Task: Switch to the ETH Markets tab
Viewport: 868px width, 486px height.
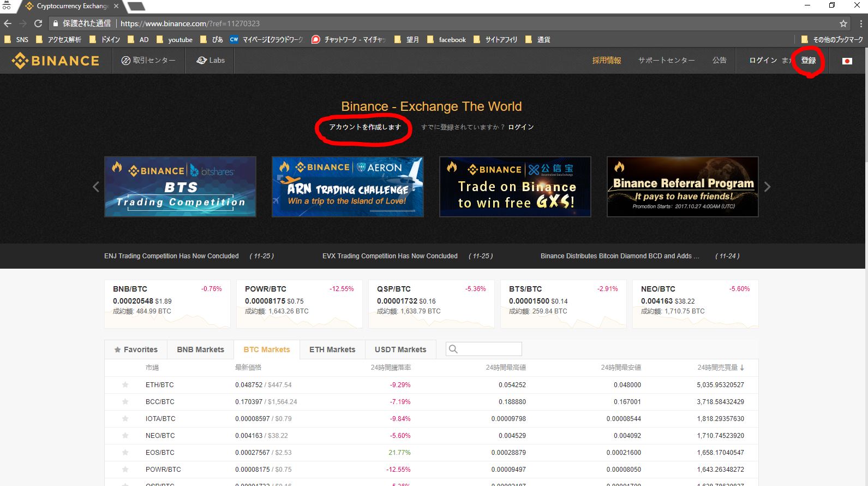Action: coord(332,349)
